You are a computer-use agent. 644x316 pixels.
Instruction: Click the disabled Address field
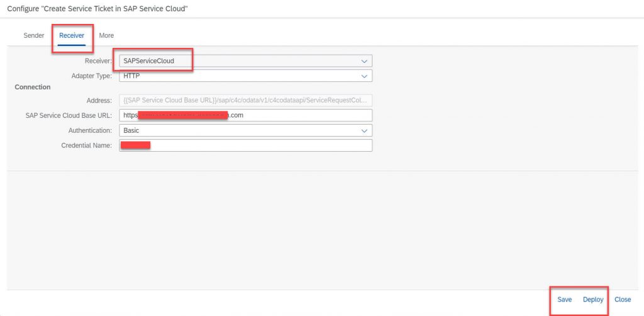[x=246, y=100]
